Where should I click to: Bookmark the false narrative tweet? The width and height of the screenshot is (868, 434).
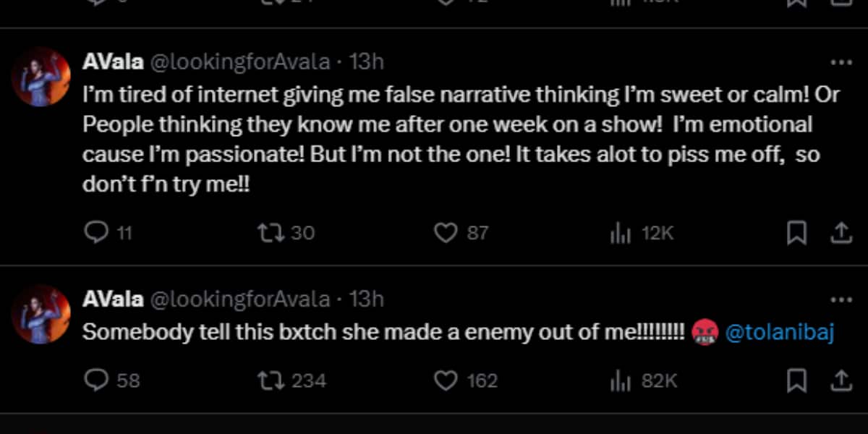[796, 233]
